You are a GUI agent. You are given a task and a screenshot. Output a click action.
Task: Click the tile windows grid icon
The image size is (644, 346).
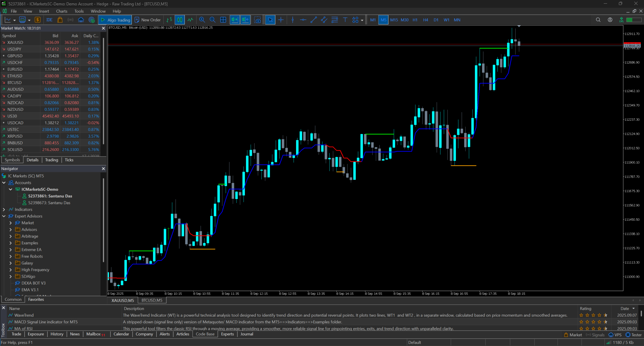click(223, 20)
